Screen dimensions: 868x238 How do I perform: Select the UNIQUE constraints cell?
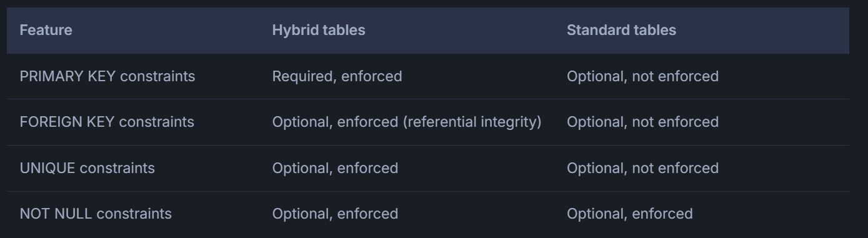(x=87, y=168)
